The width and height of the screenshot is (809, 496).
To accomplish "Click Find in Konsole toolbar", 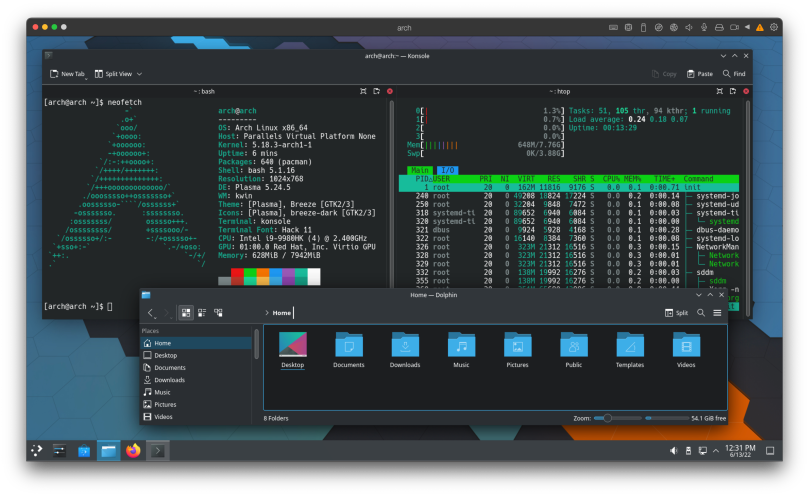I will (x=734, y=74).
